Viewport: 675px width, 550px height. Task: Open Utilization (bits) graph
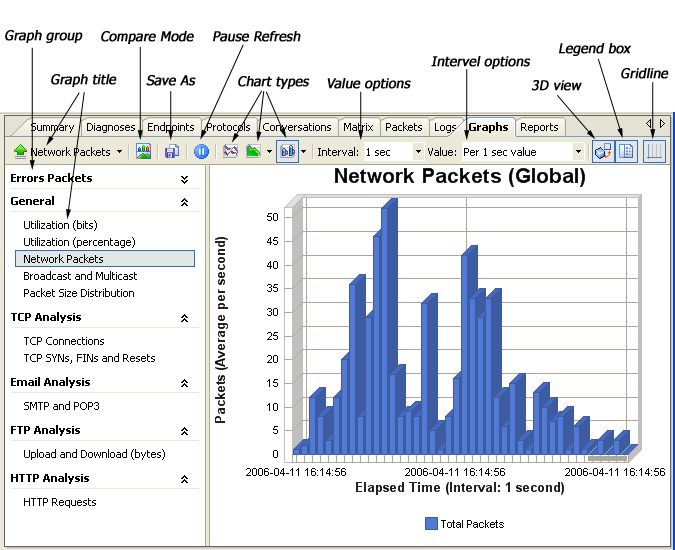point(60,225)
